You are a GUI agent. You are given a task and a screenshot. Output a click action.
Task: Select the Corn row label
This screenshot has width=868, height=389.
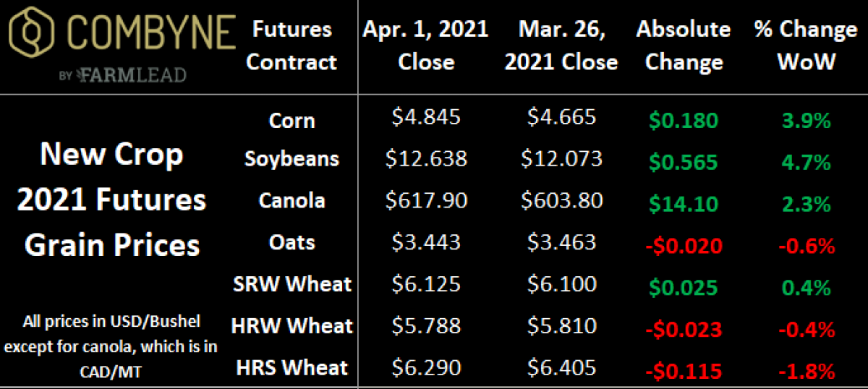(x=292, y=120)
